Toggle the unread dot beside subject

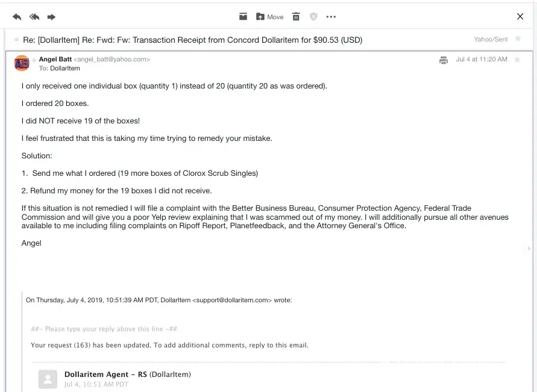(x=16, y=40)
